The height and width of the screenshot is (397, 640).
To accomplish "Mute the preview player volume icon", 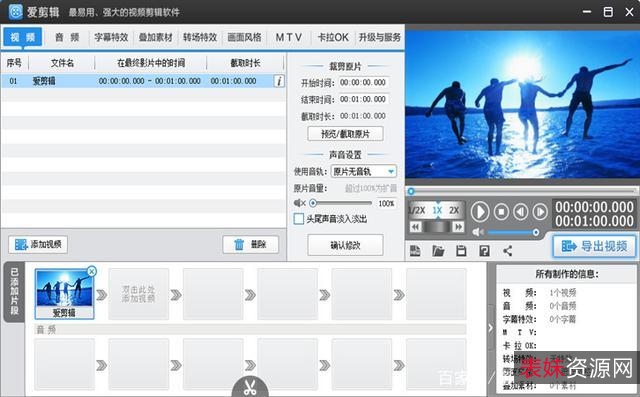I will (478, 232).
